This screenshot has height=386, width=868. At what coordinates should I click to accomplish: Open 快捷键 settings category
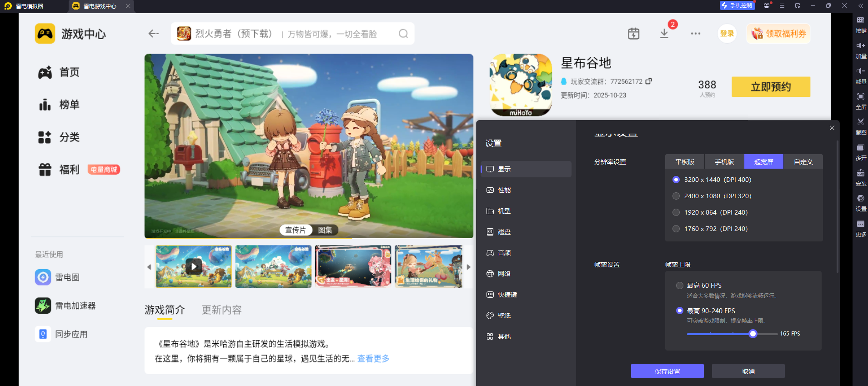[x=526, y=295]
